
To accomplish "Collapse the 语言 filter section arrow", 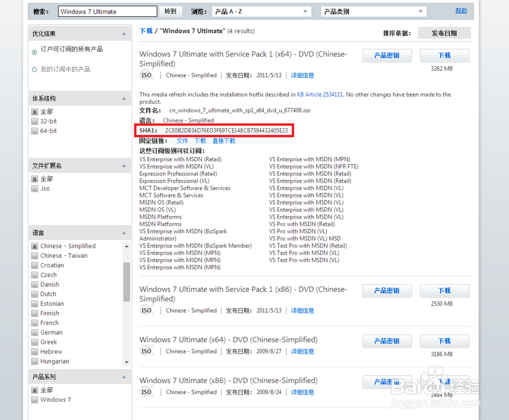I will [124, 233].
